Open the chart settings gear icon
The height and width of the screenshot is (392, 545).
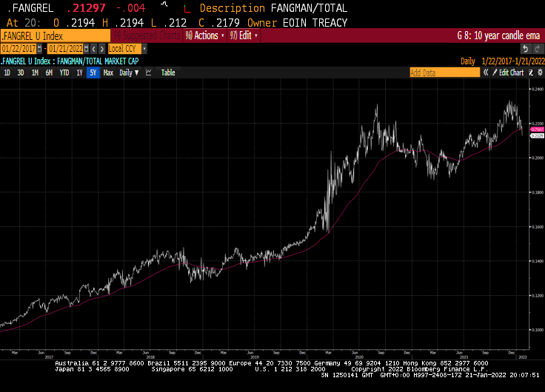[540, 72]
